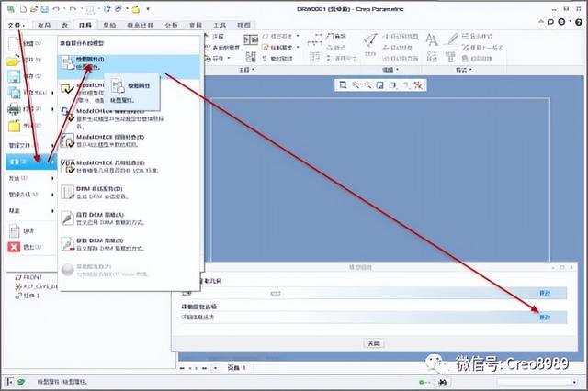This screenshot has width=588, height=391.
Task: Choose the 移除 DRM 策略 entry
Action: 129,244
